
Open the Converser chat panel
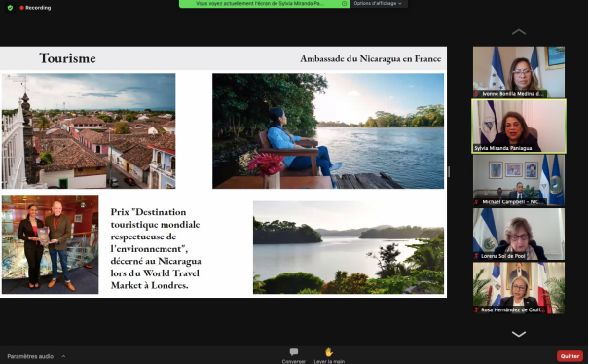[294, 356]
